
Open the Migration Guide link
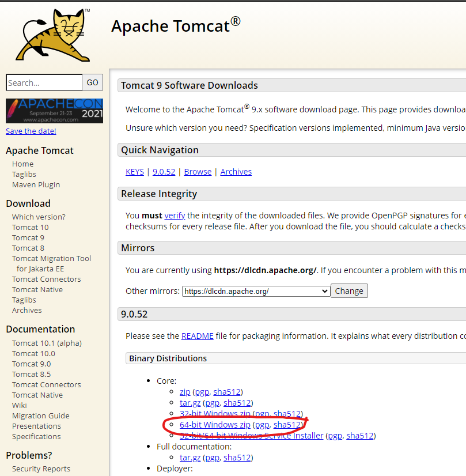41,416
